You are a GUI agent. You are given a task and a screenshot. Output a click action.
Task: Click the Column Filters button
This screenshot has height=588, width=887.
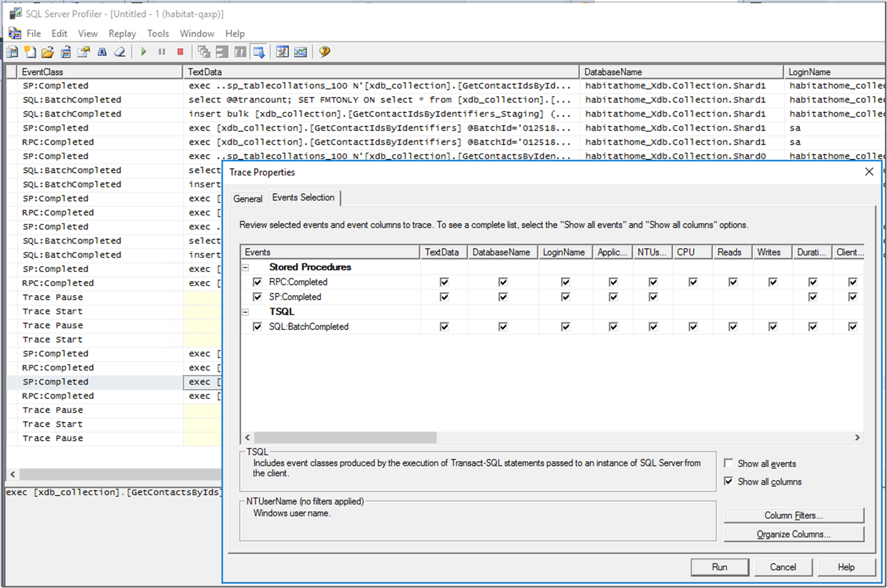pos(793,515)
